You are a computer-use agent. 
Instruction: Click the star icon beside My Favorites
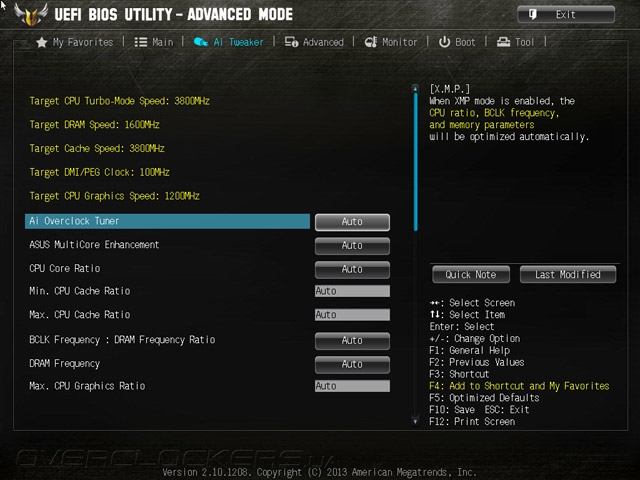coord(42,42)
